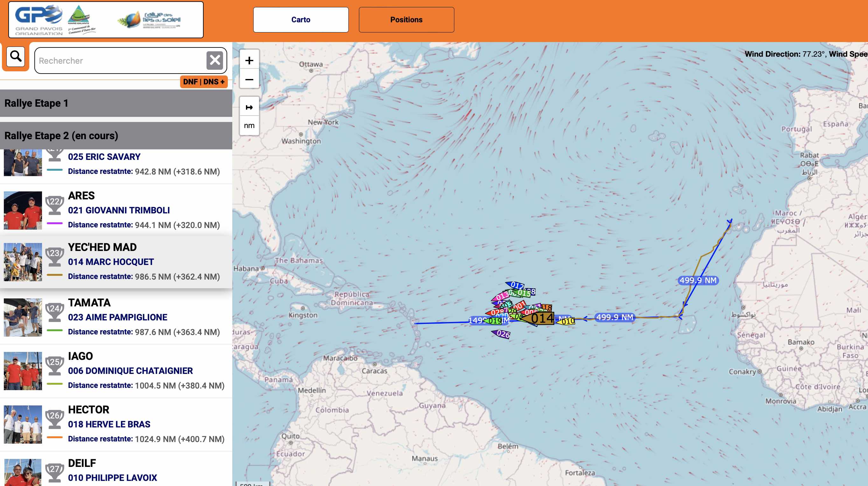Expand the Rallye Etape 1 section

pyautogui.click(x=116, y=103)
